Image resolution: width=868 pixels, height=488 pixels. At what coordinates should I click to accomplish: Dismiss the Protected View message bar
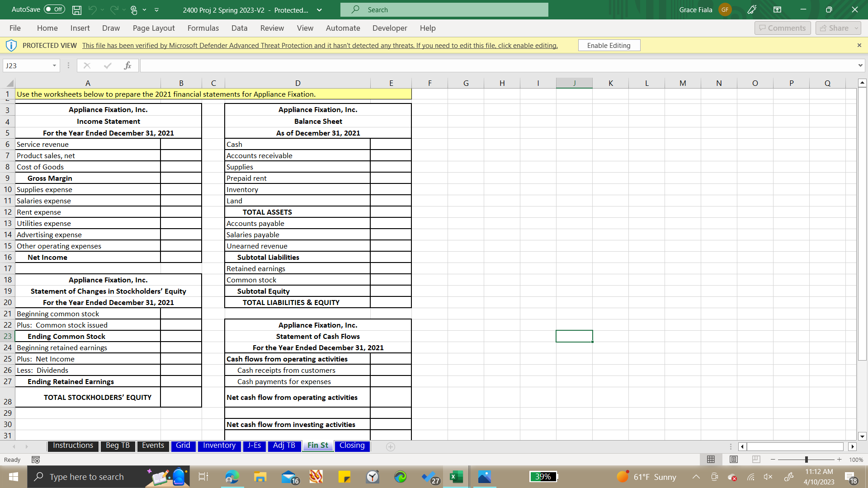[859, 45]
